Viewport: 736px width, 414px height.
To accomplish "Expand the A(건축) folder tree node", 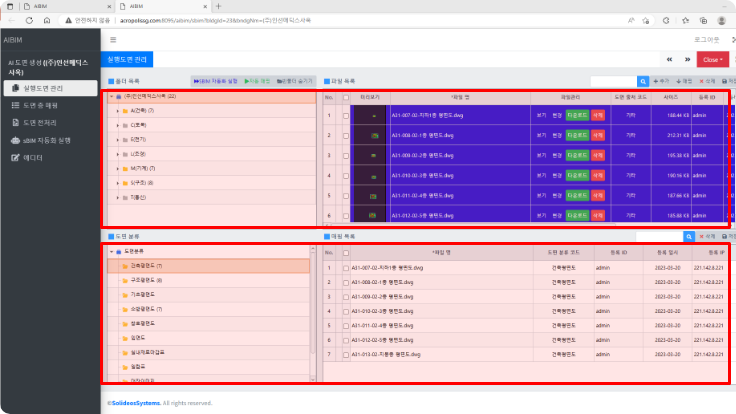I will (119, 110).
